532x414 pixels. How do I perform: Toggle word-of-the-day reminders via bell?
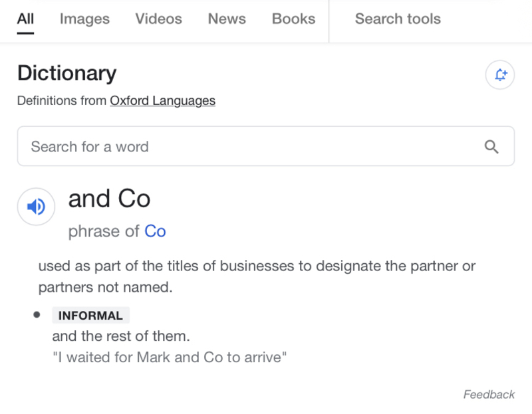coord(499,75)
